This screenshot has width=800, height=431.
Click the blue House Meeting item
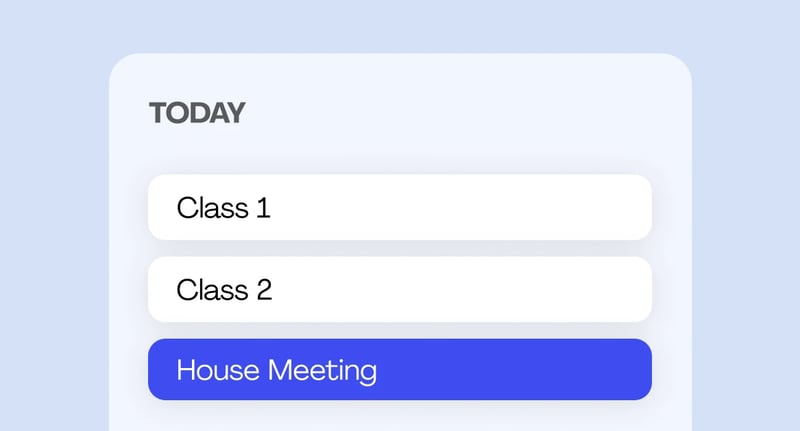pyautogui.click(x=400, y=370)
